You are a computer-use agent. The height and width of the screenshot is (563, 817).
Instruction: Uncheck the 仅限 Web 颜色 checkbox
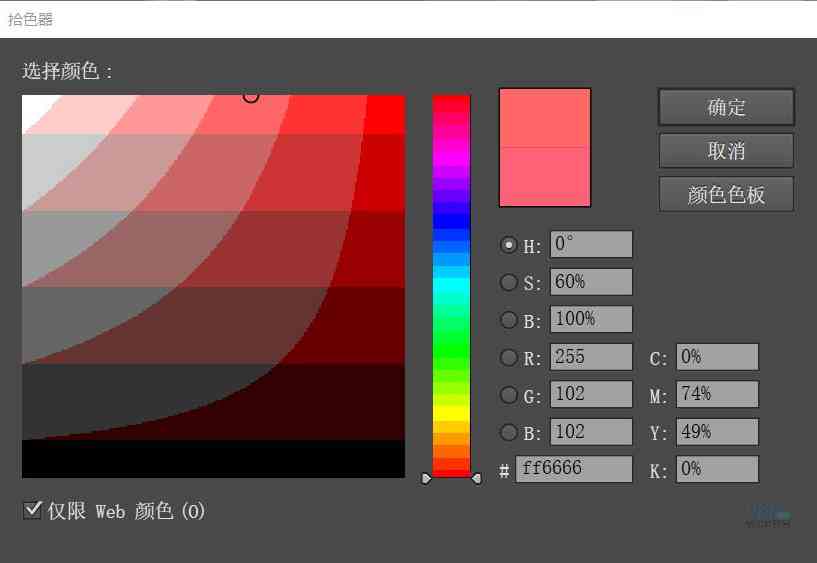32,510
